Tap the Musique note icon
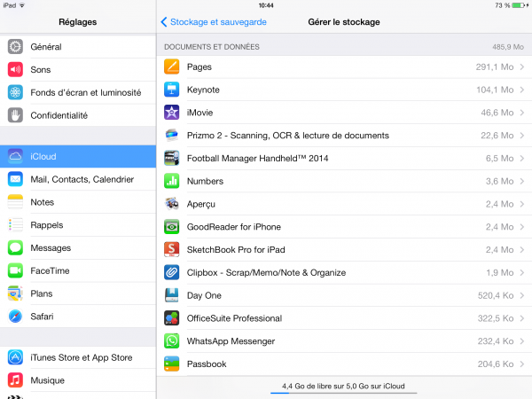The height and width of the screenshot is (399, 532). (15, 380)
